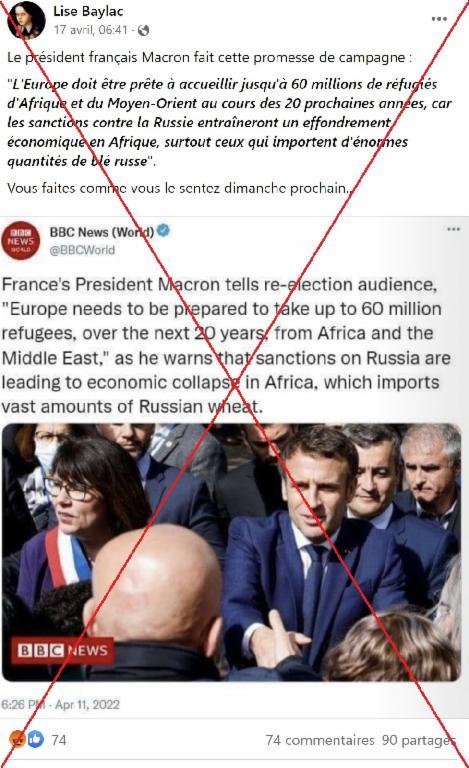Click the laughing reaction emoji icon
This screenshot has height=768, width=469.
coord(18,739)
